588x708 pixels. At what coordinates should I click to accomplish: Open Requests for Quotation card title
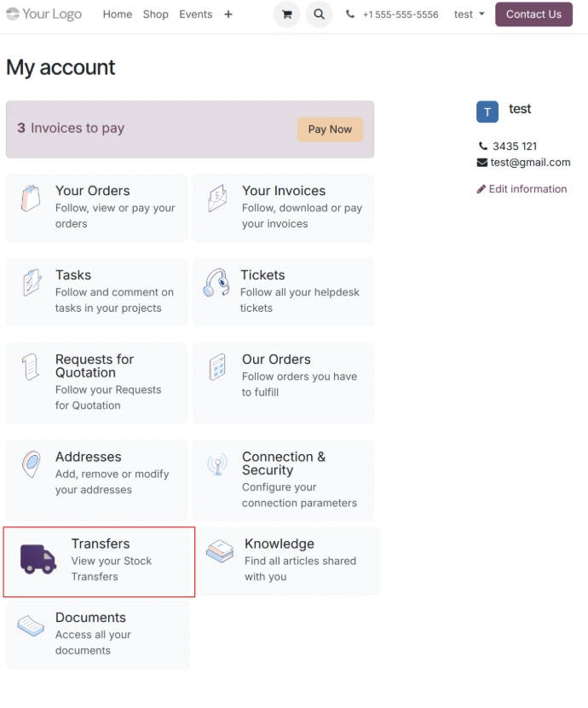(x=94, y=366)
